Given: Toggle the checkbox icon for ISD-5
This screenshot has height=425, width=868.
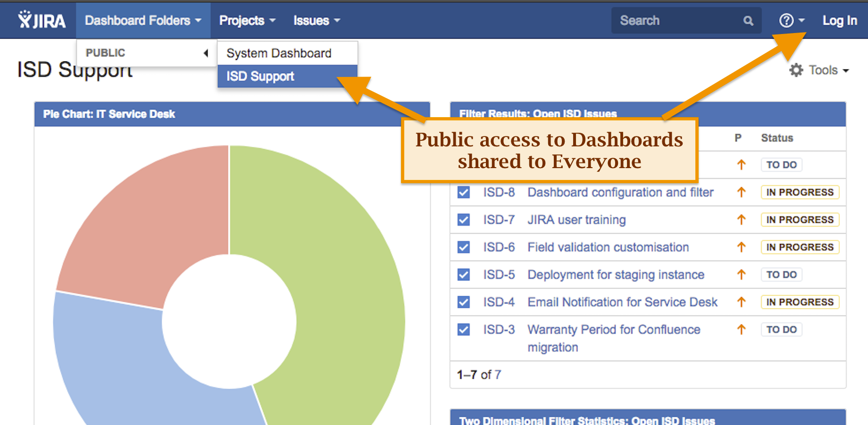Looking at the screenshot, I should (x=464, y=274).
